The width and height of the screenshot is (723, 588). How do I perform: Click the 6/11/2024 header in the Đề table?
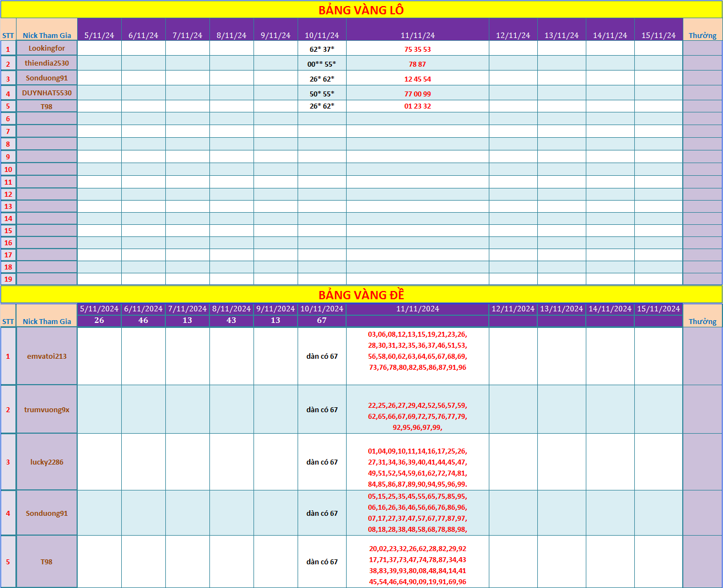143,309
